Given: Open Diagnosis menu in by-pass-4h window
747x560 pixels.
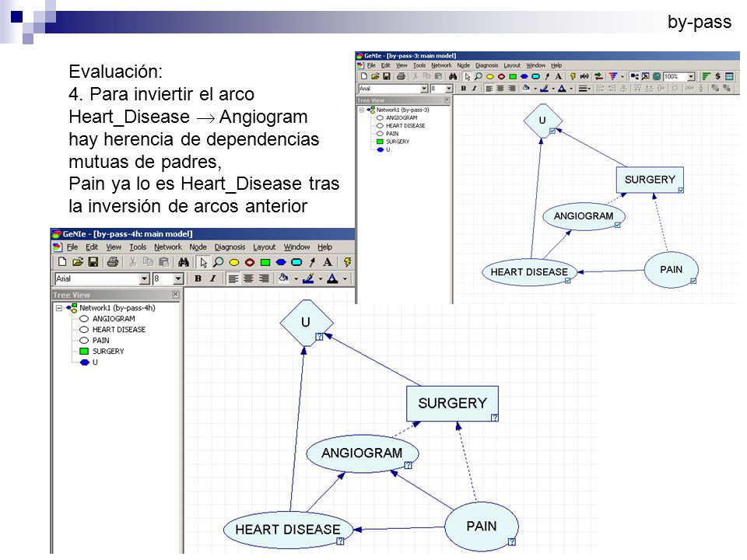Looking at the screenshot, I should point(230,247).
